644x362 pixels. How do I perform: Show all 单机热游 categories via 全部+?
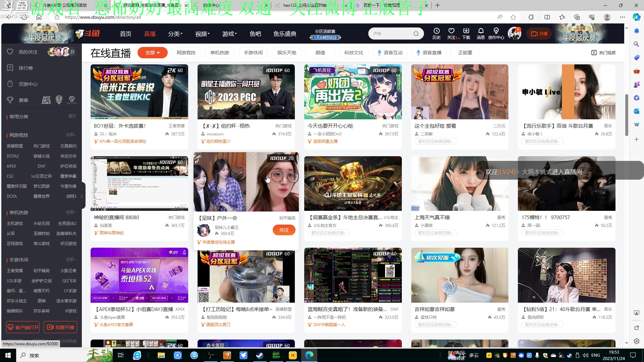point(71,212)
